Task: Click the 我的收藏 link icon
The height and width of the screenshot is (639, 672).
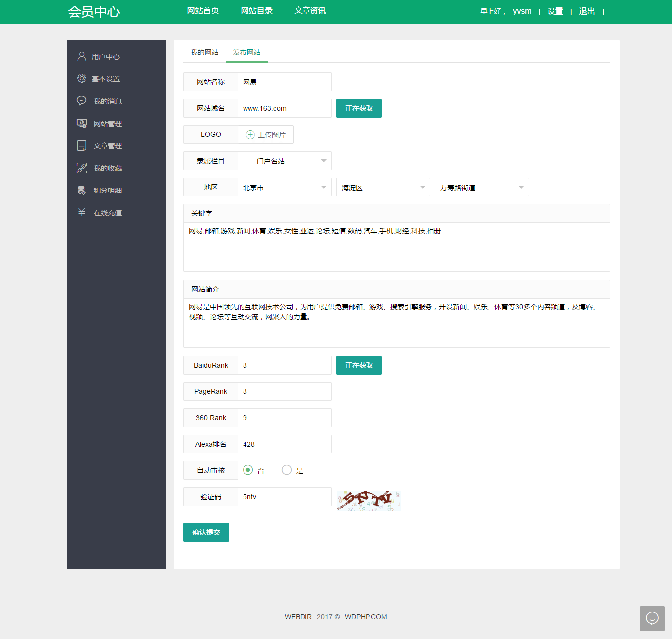Action: 82,168
